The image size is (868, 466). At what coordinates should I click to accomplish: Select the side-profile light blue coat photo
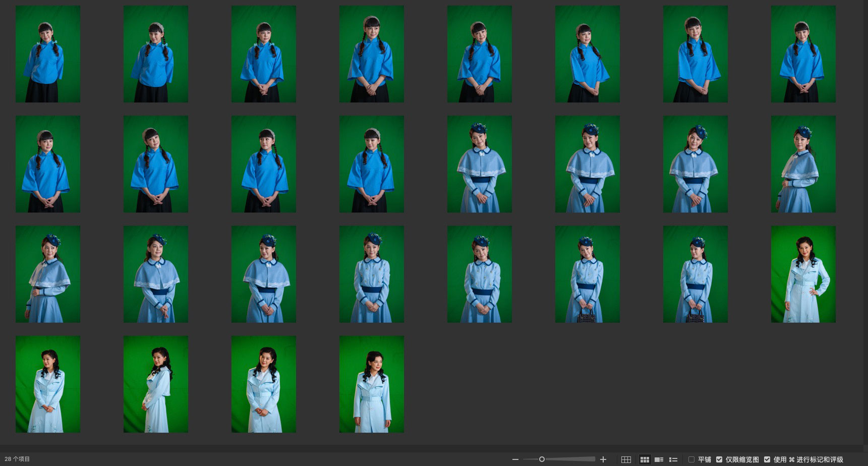156,384
